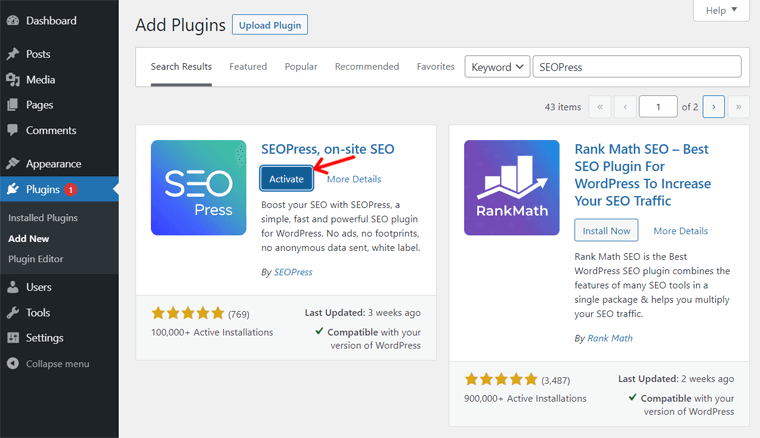Screen dimensions: 760x438
Task: Click the current page number field
Action: [658, 107]
